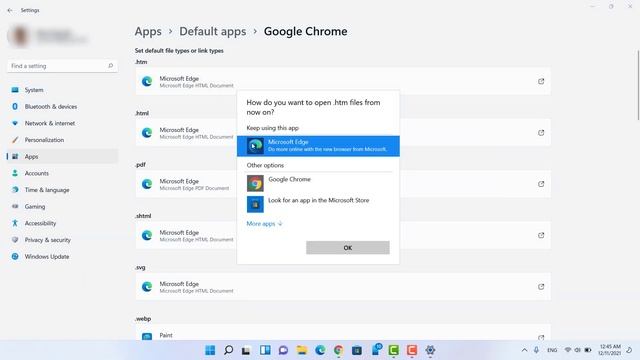This screenshot has height=360, width=640.
Task: Open Accounts settings
Action: (x=62, y=173)
